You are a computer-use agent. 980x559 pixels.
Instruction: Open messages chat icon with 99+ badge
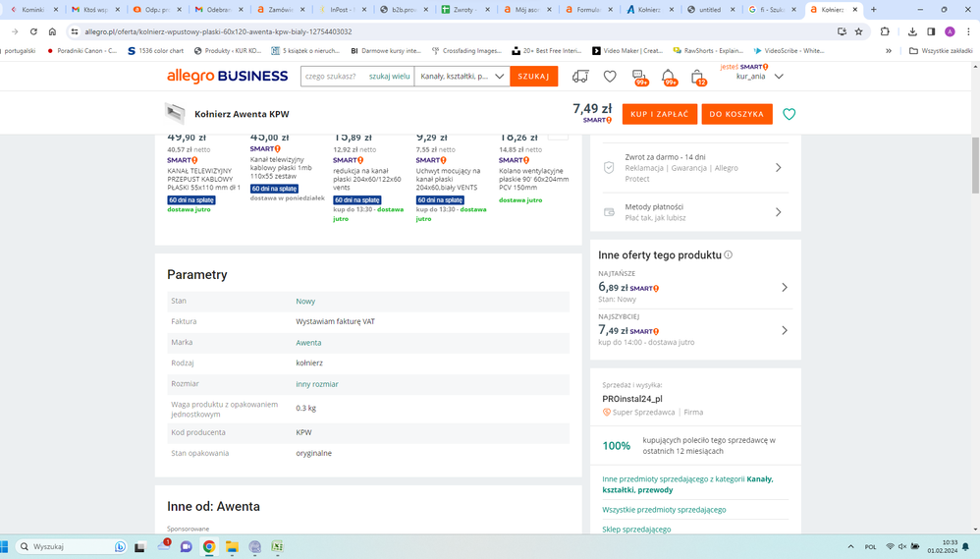[639, 77]
